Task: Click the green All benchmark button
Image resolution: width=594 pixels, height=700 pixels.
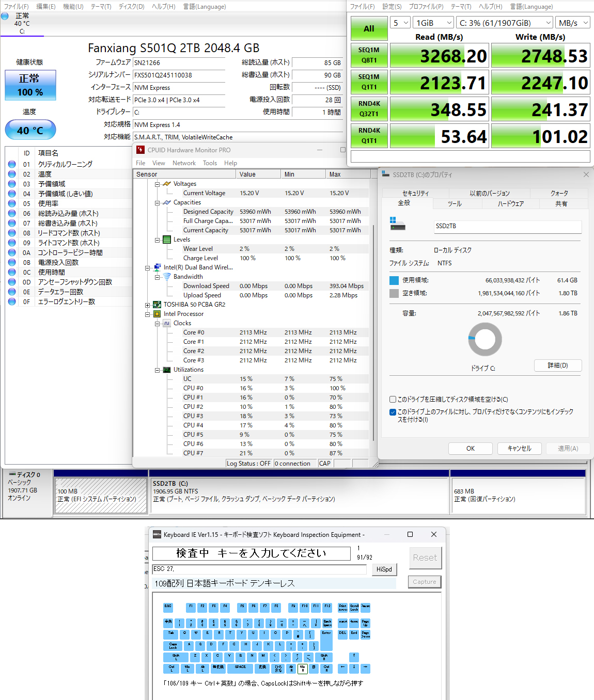Action: (369, 28)
